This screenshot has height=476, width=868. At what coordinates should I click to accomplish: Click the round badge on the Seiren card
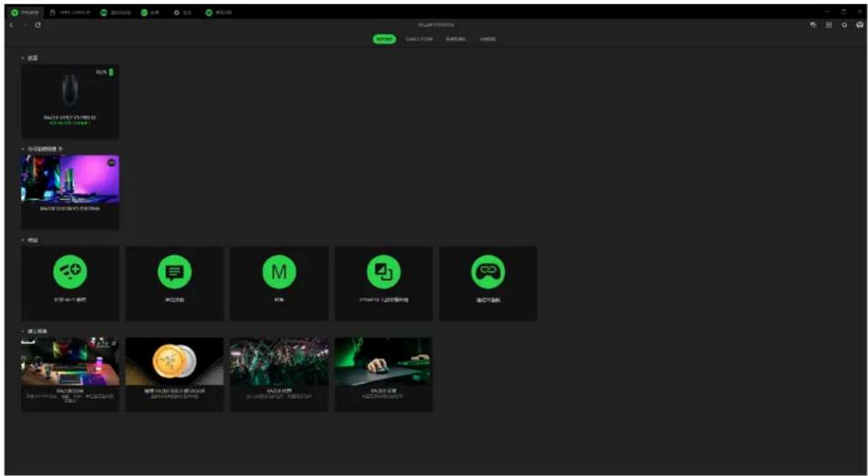(x=111, y=162)
